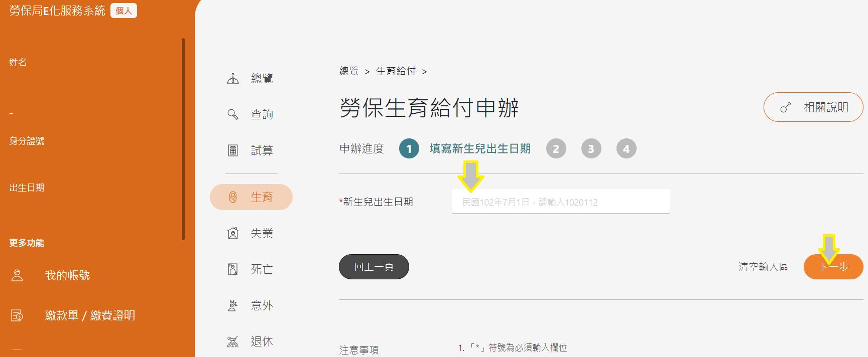Click the 回上一頁 button
This screenshot has width=868, height=357.
pos(374,267)
